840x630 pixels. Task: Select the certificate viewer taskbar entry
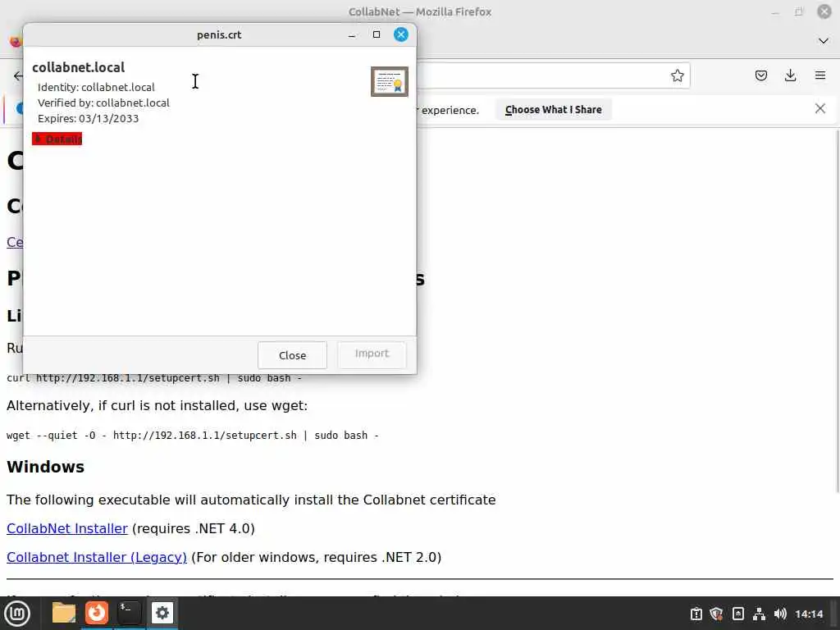162,613
